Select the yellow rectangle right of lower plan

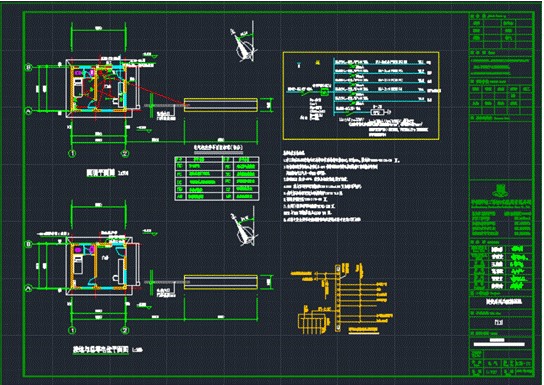tap(221, 282)
